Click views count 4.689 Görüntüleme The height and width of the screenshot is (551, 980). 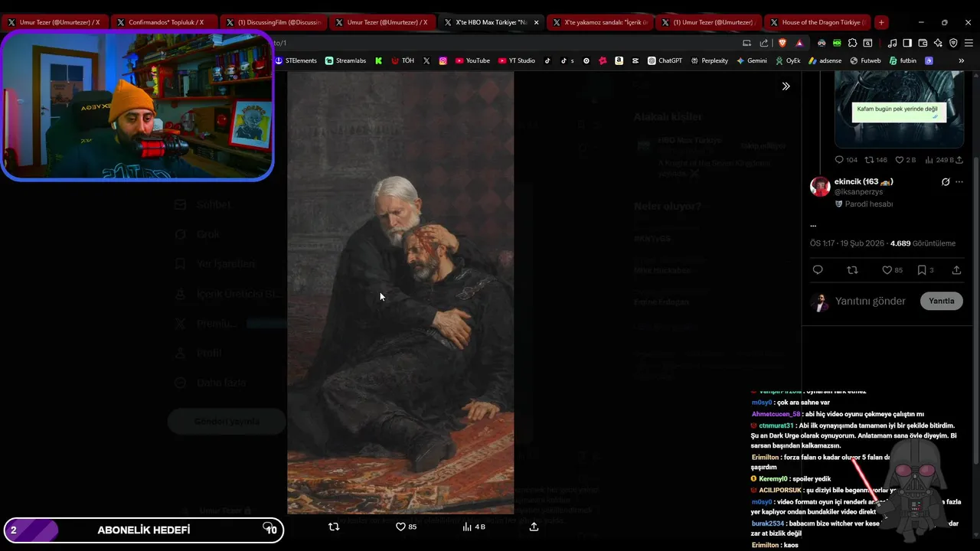pos(923,243)
